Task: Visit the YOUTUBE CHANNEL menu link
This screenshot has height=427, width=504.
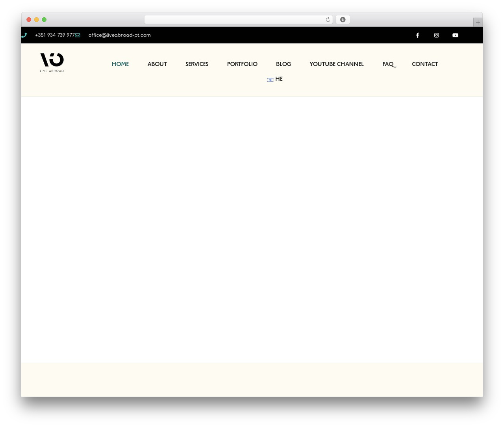Action: point(337,64)
